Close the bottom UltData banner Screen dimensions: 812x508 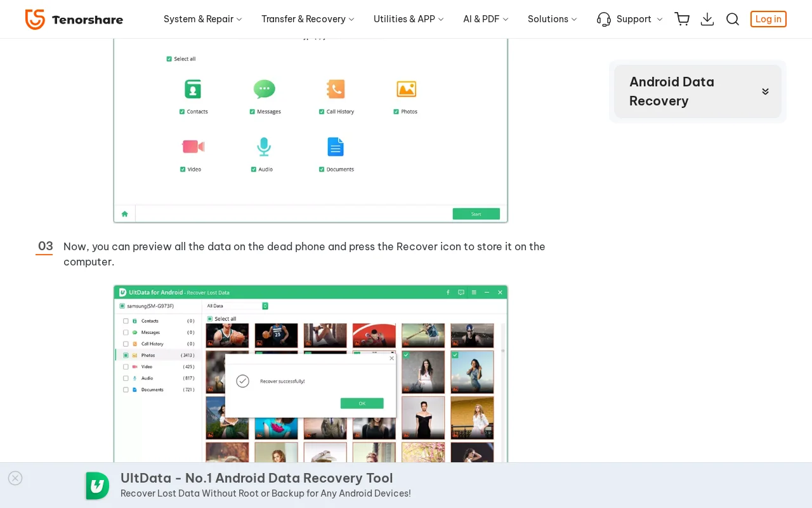15,478
